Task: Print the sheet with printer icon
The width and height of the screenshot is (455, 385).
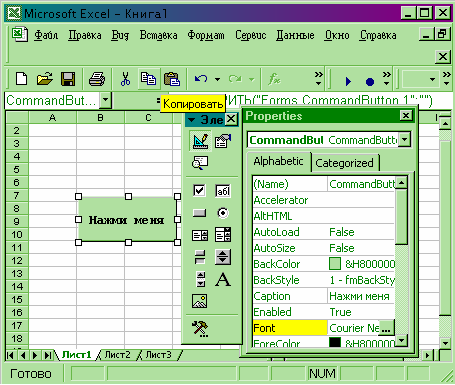Action: coord(97,79)
